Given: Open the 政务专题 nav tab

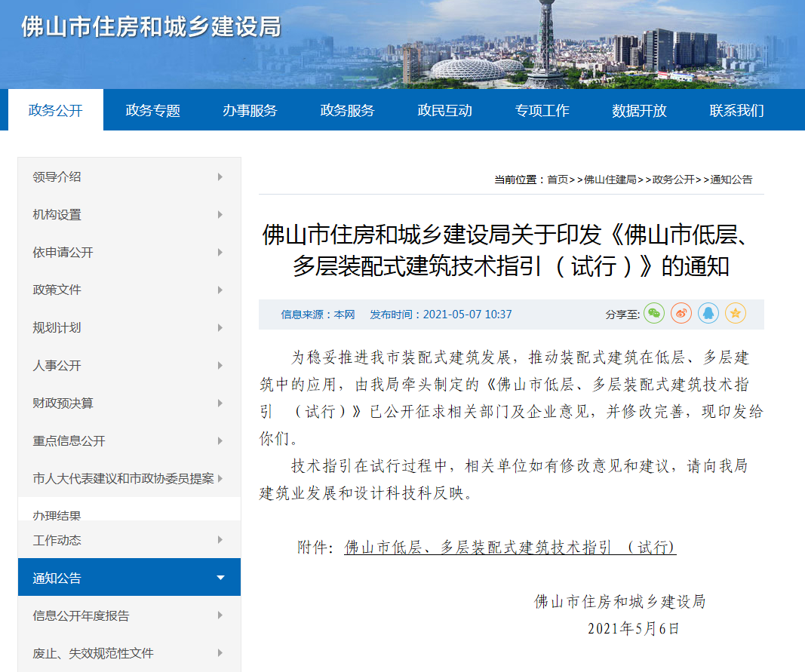Looking at the screenshot, I should click(x=152, y=110).
